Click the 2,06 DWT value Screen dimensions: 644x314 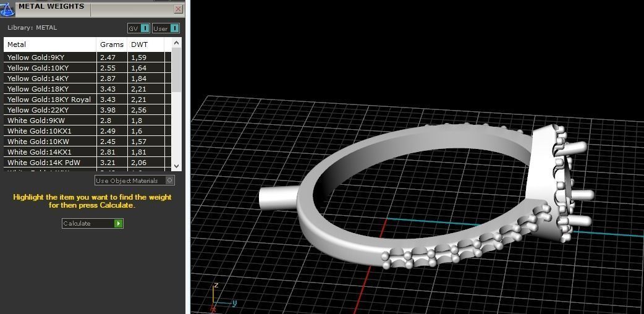(139, 163)
